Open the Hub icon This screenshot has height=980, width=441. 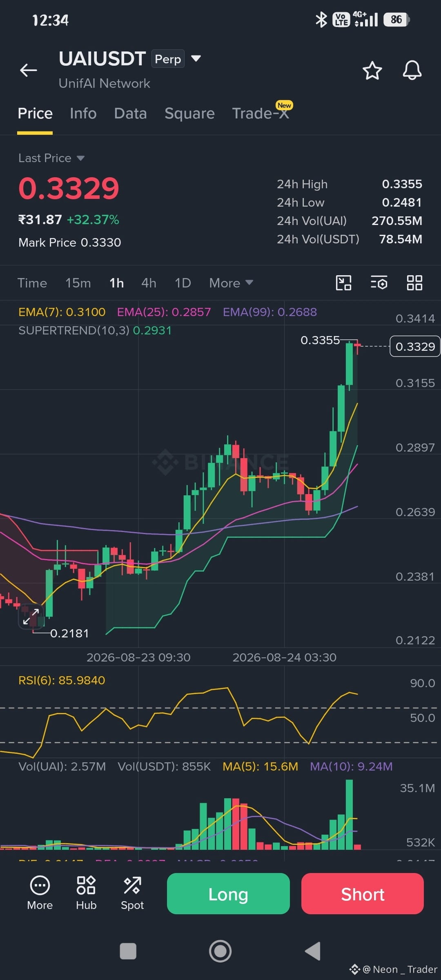86,893
